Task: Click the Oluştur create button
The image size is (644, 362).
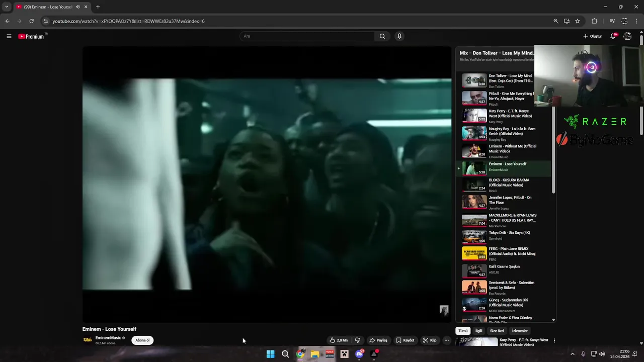Action: [x=593, y=36]
